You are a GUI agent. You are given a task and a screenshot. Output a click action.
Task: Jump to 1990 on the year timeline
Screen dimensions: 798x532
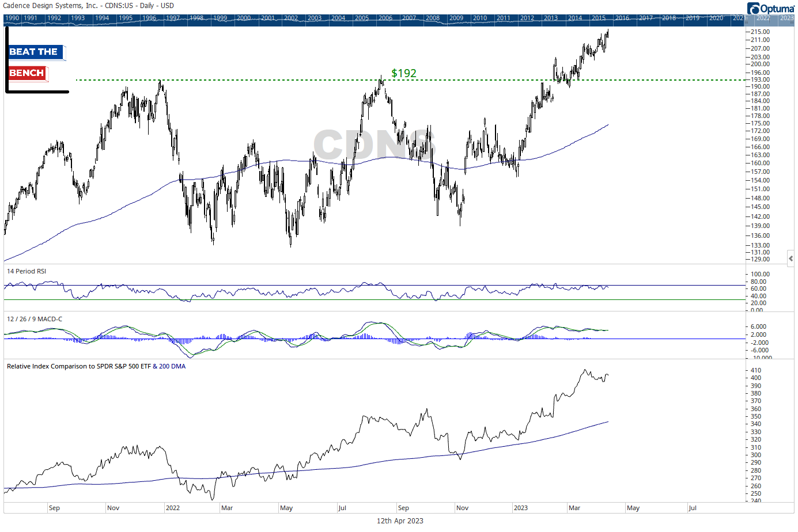(12, 18)
